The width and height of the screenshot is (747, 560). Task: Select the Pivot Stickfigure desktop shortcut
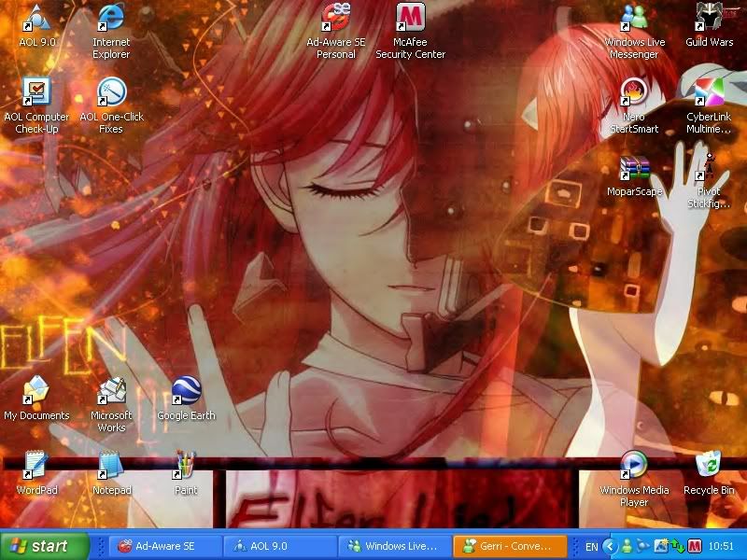point(709,180)
